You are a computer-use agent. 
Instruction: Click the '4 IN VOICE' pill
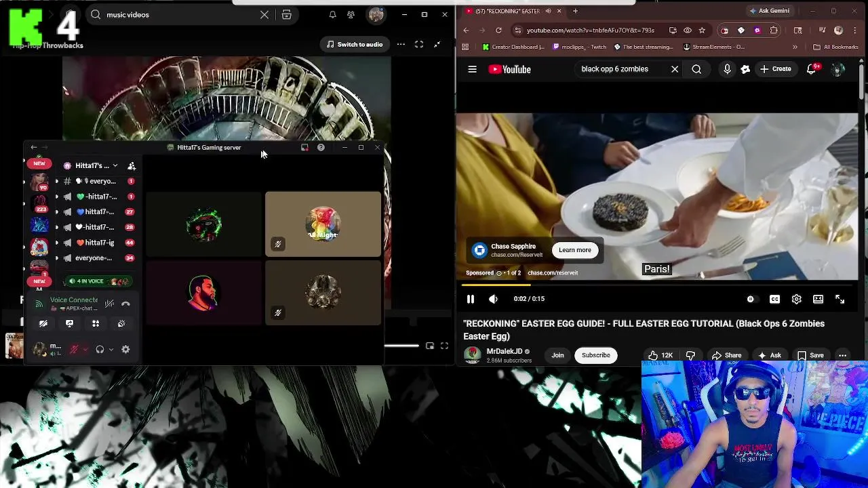[98, 281]
